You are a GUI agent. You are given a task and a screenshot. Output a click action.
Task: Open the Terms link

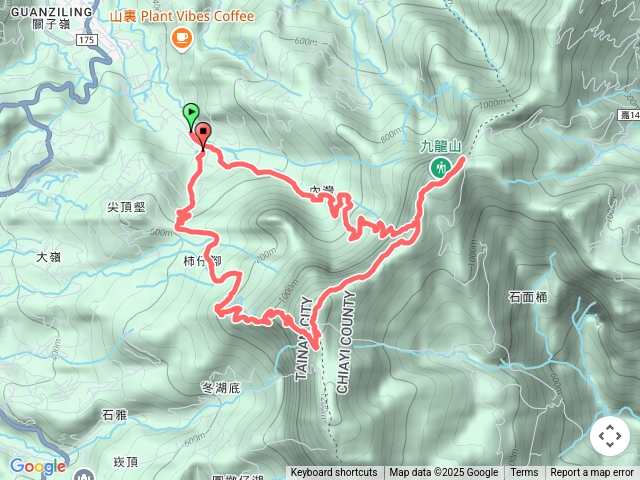(524, 473)
